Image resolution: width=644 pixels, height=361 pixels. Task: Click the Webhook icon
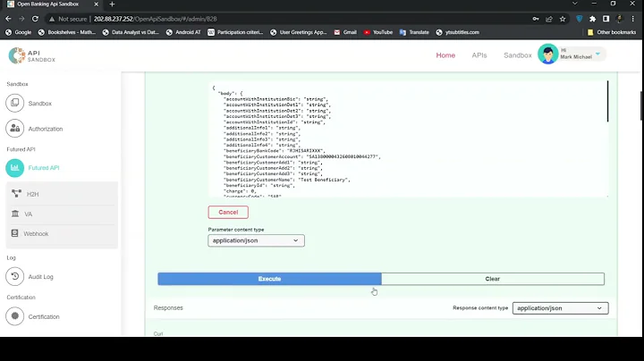15,233
